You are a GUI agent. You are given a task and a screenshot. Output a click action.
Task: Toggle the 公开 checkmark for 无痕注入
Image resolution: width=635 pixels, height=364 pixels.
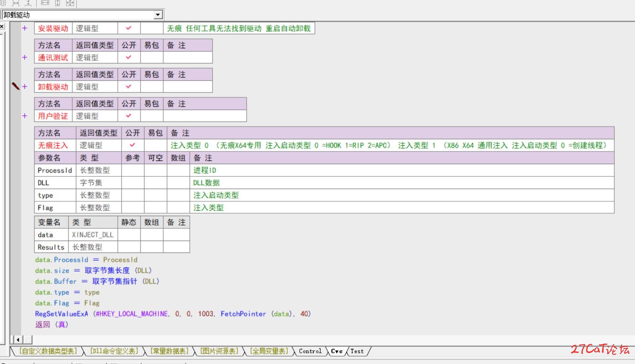(133, 145)
